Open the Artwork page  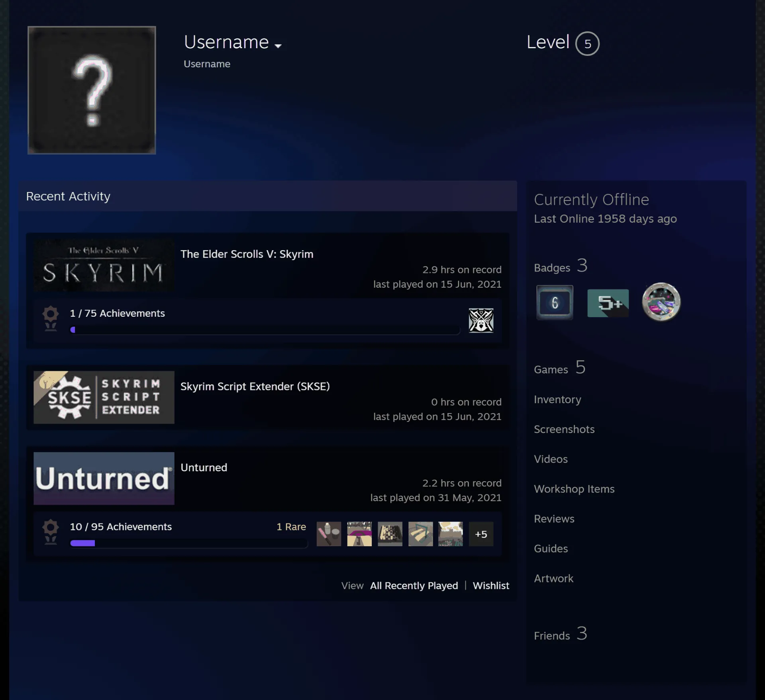coord(553,578)
